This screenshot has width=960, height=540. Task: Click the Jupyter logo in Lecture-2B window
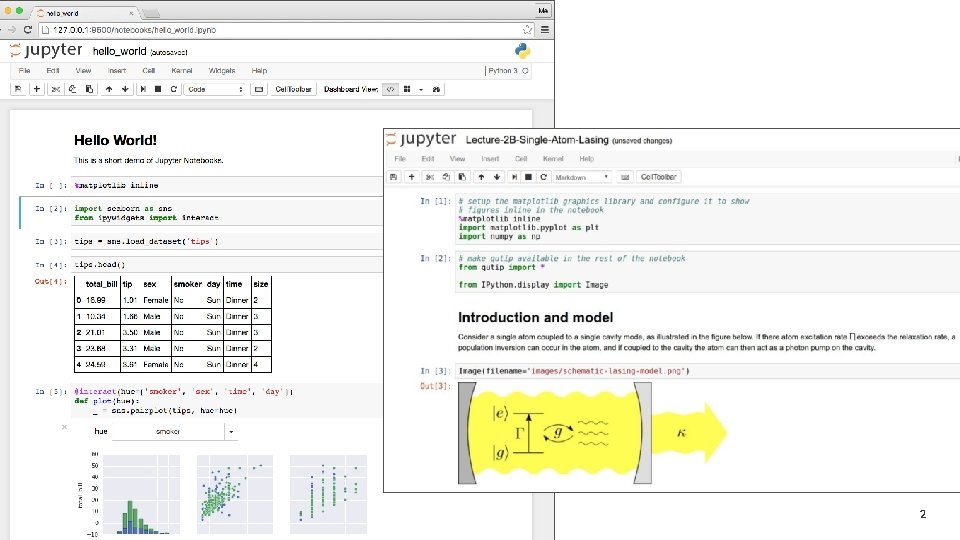click(421, 140)
